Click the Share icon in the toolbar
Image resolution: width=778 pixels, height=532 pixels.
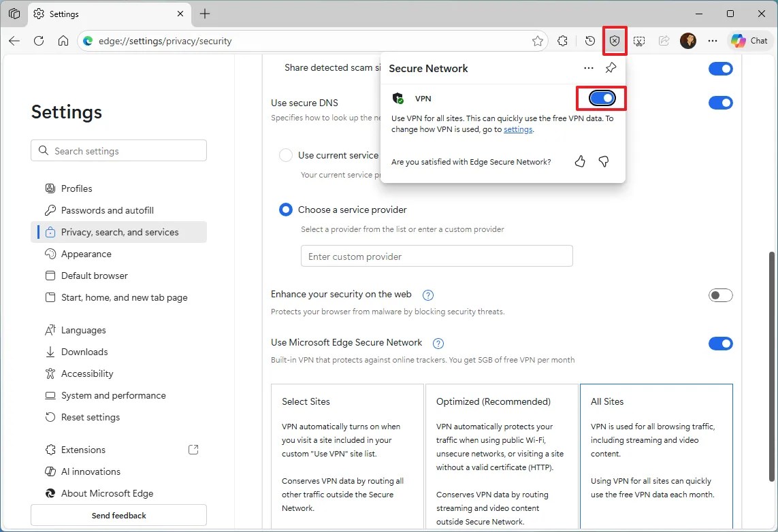[x=664, y=41]
